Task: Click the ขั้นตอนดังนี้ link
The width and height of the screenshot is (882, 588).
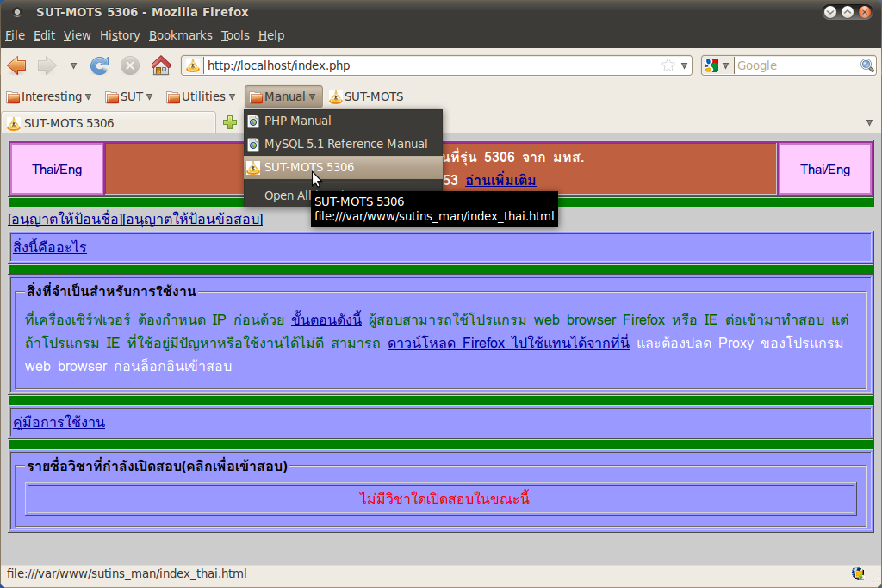Action: coord(326,320)
